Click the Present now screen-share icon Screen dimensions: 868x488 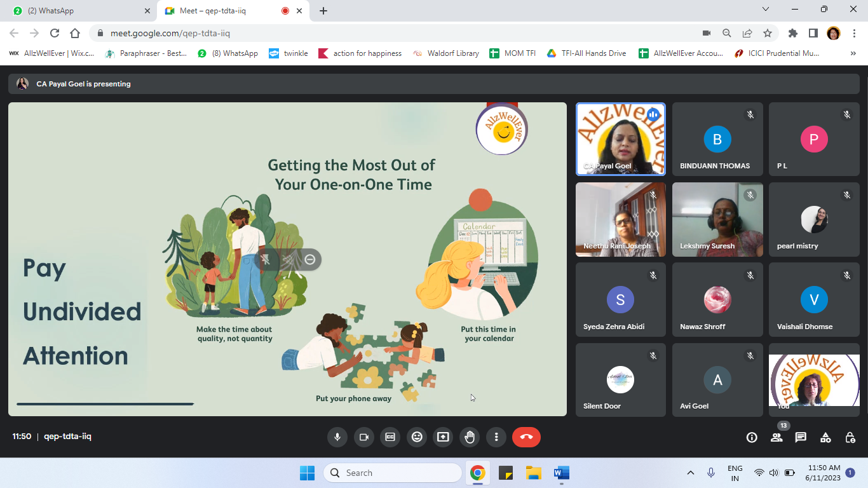point(443,437)
